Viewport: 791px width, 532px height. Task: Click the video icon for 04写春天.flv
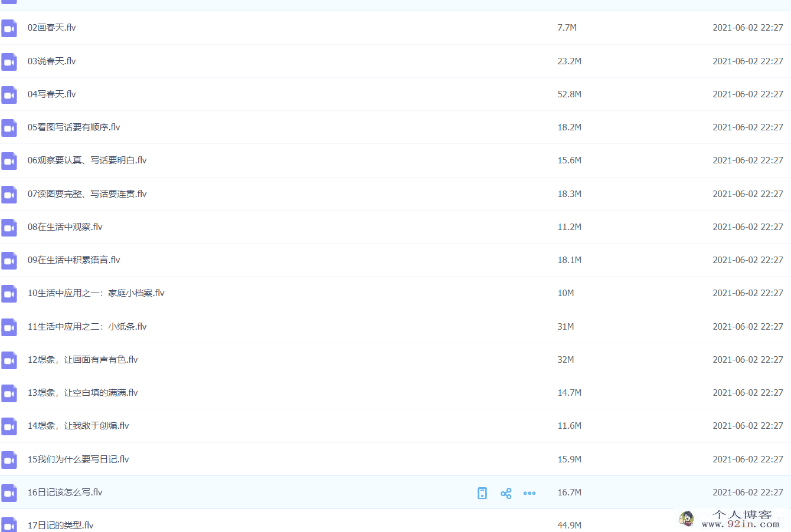[x=9, y=94]
